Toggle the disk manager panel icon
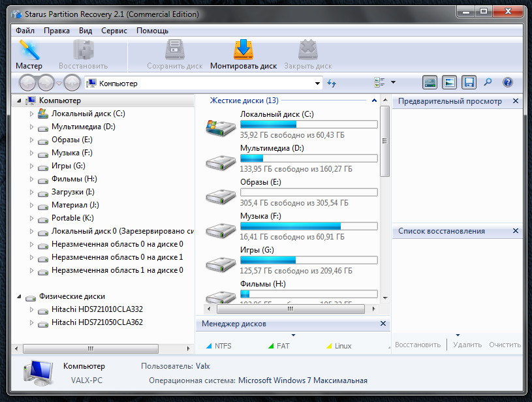Image resolution: width=532 pixels, height=402 pixels. tap(430, 82)
